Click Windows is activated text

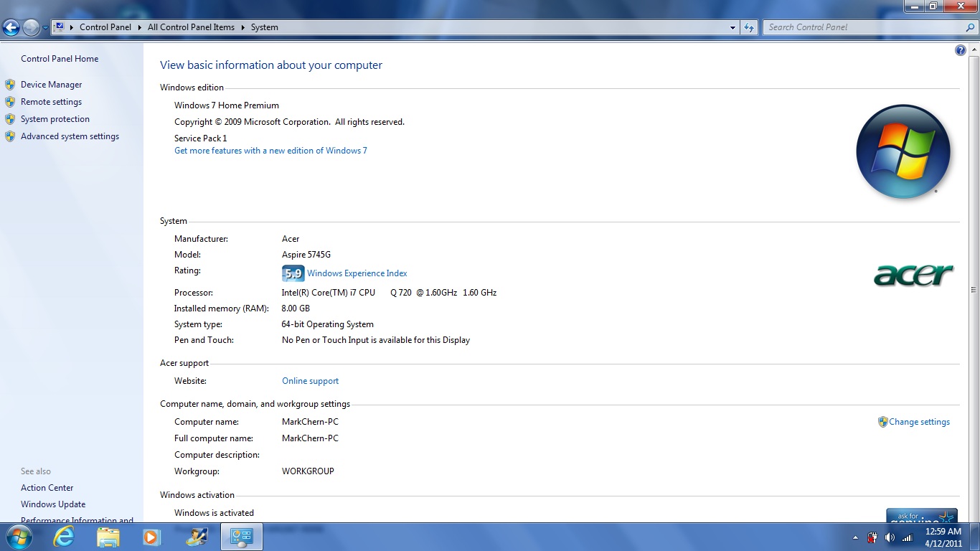click(214, 513)
